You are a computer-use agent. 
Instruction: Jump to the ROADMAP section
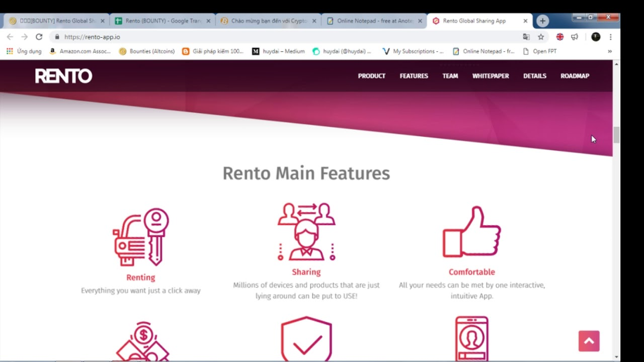(x=575, y=76)
